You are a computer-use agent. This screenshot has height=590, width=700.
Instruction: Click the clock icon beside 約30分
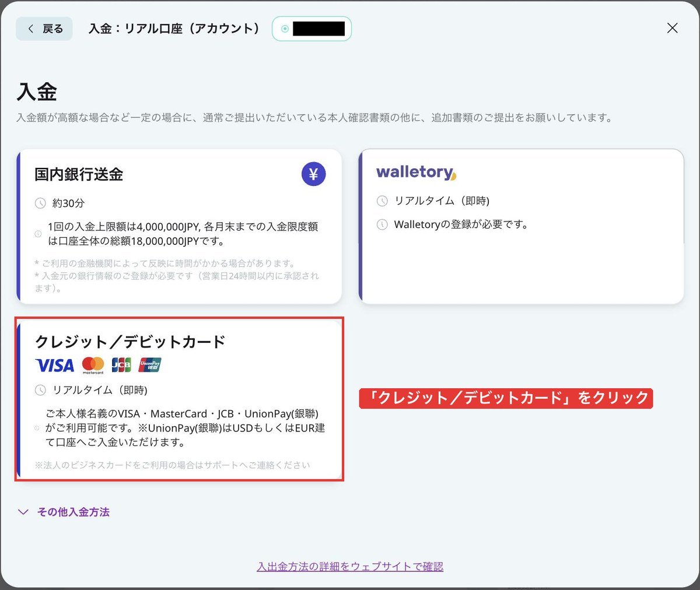pos(40,203)
